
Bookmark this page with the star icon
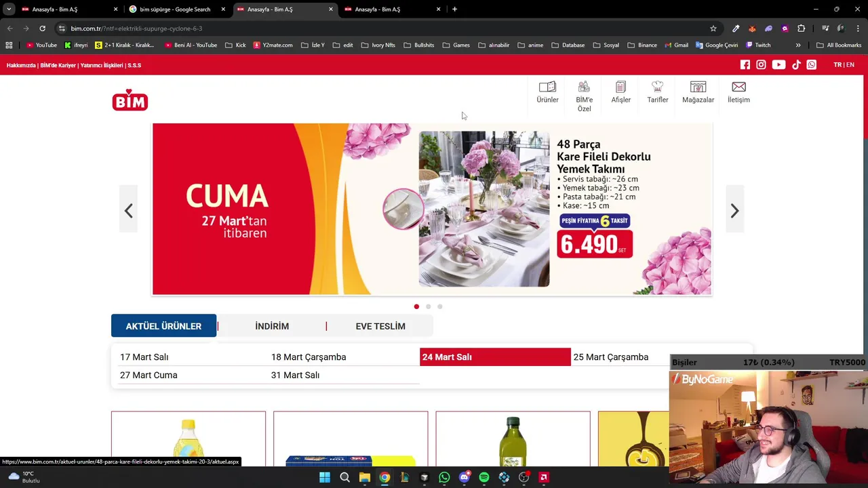(x=713, y=28)
